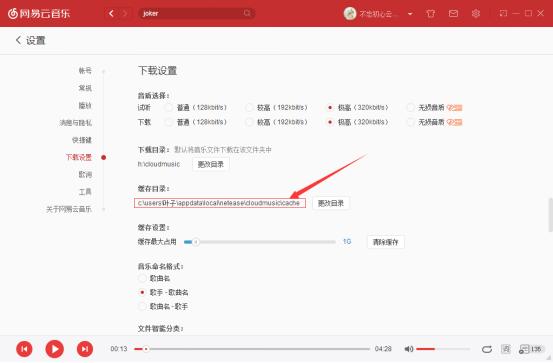The image size is (553, 363).
Task: Click the settings gear icon
Action: pos(476,13)
